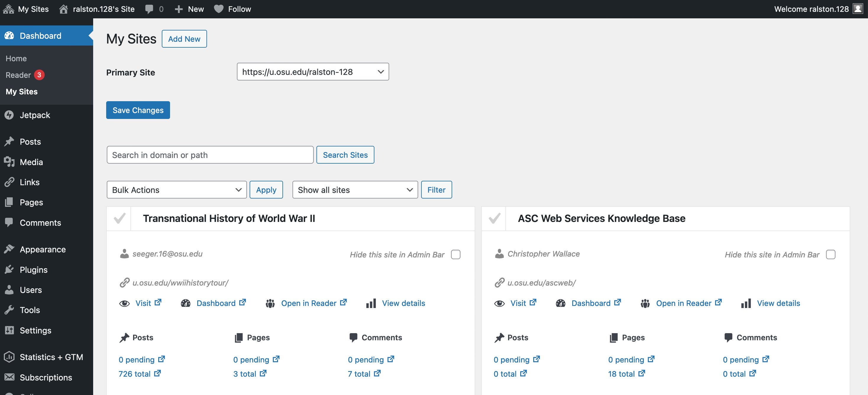Check the Transnational History site checkbox

pos(119,218)
